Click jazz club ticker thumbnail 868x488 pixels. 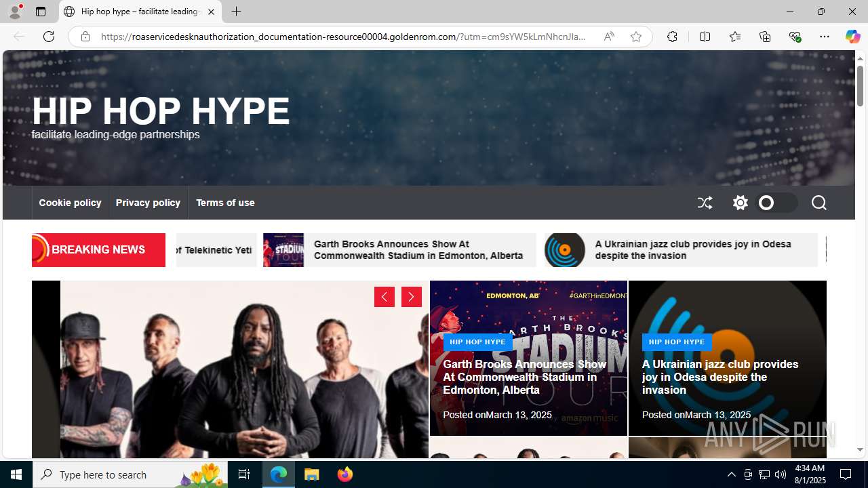click(565, 250)
